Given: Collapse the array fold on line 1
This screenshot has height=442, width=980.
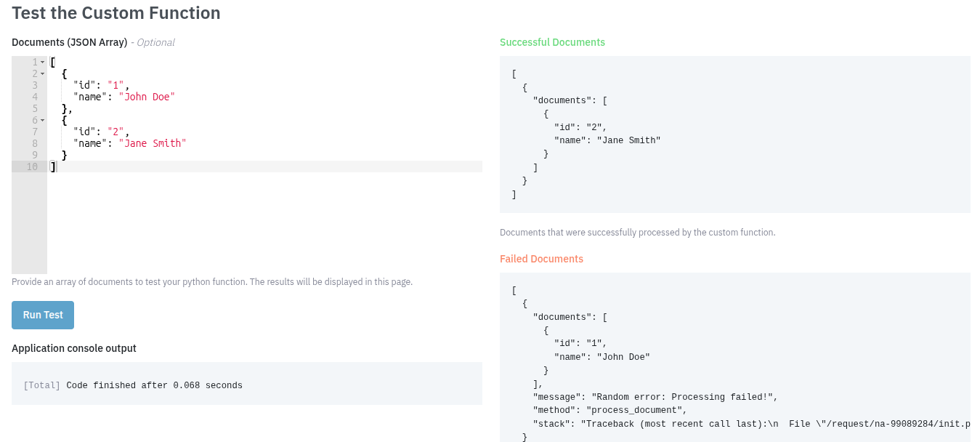Looking at the screenshot, I should [42, 62].
